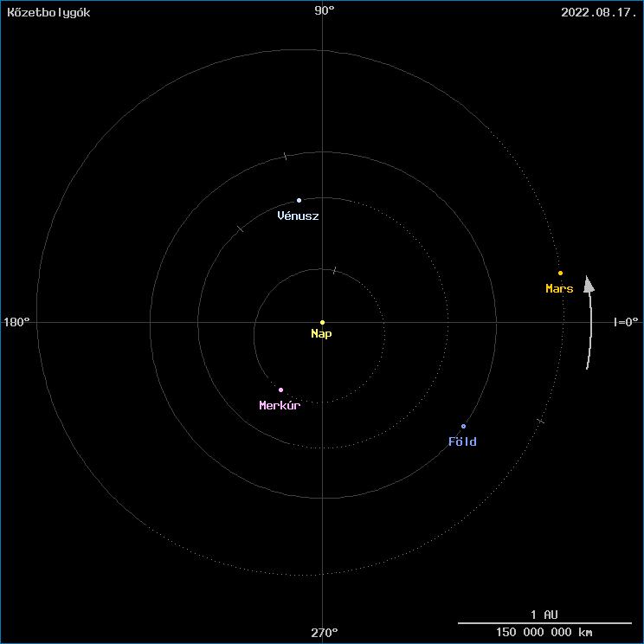Click the "180°" longitude label
This screenshot has height=644, width=644.
16,322
